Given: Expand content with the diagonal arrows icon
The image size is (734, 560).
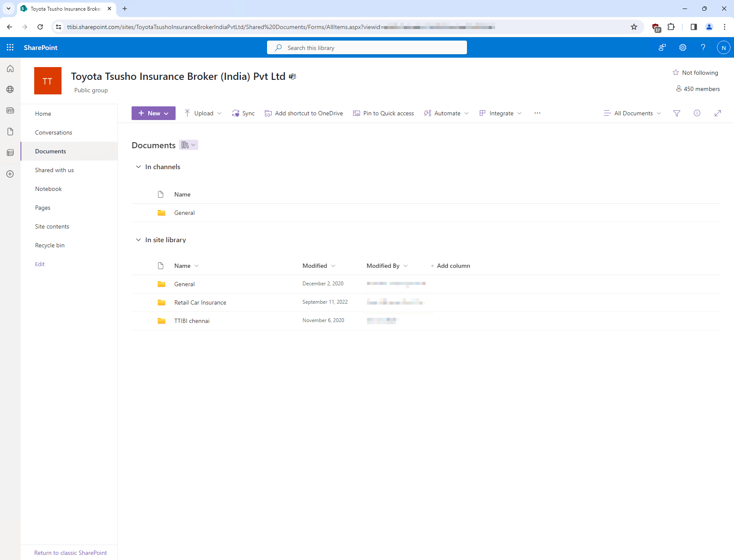Looking at the screenshot, I should 718,113.
